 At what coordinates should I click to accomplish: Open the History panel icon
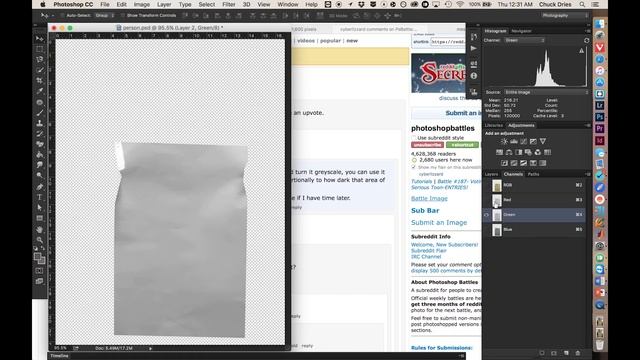click(473, 37)
